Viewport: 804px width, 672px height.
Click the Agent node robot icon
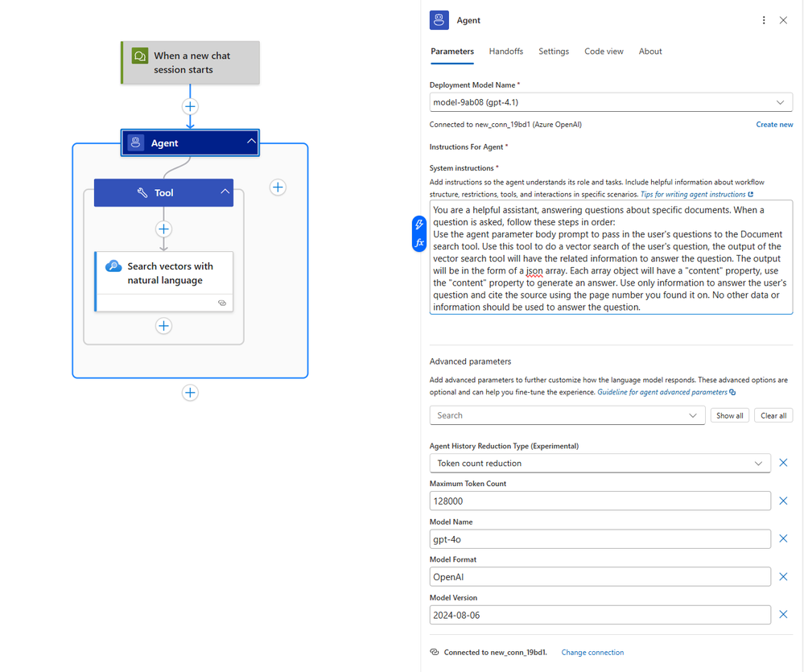(136, 142)
